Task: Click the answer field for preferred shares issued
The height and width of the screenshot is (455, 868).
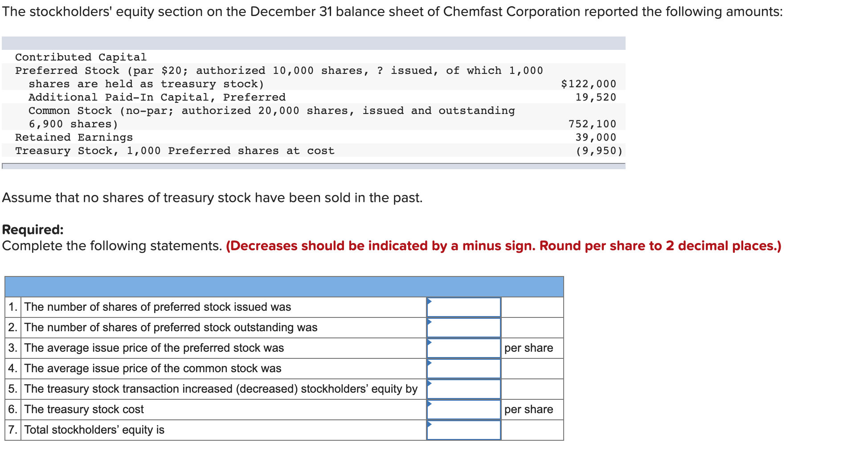Action: click(x=464, y=307)
